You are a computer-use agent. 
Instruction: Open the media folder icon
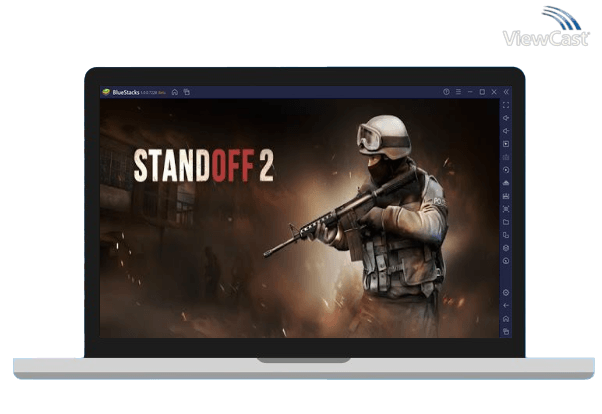(506, 222)
